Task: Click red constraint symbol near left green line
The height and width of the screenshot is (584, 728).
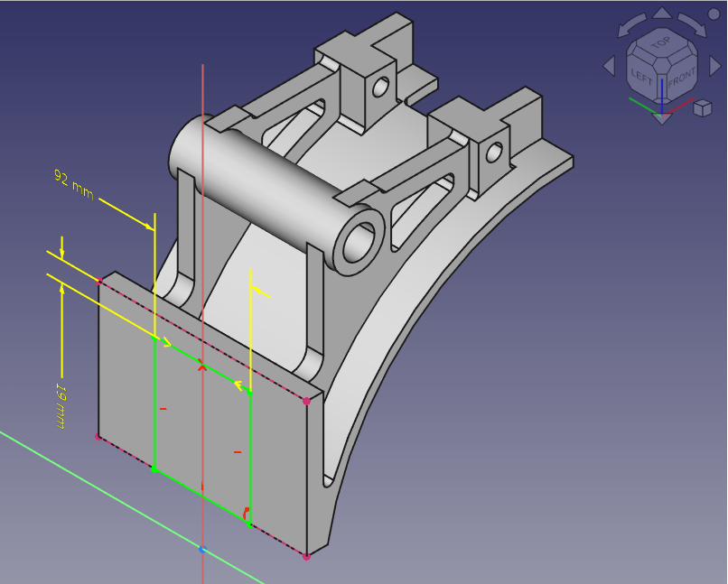Action: 163,410
